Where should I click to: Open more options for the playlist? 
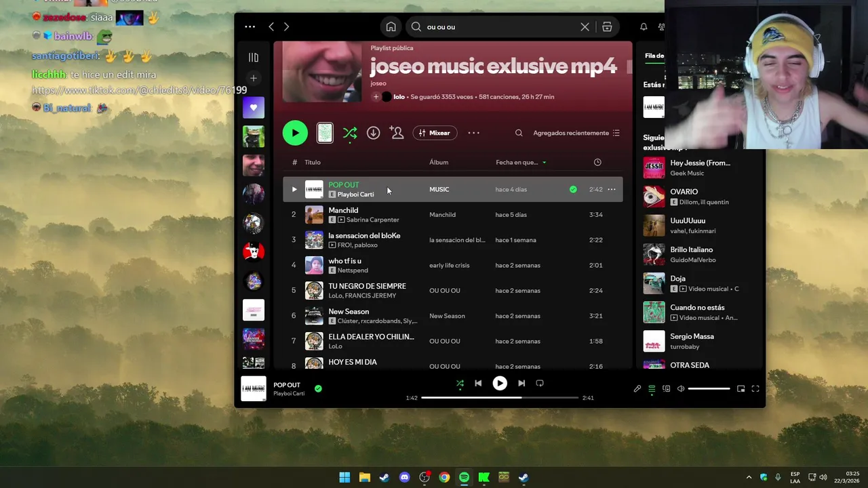(x=474, y=133)
